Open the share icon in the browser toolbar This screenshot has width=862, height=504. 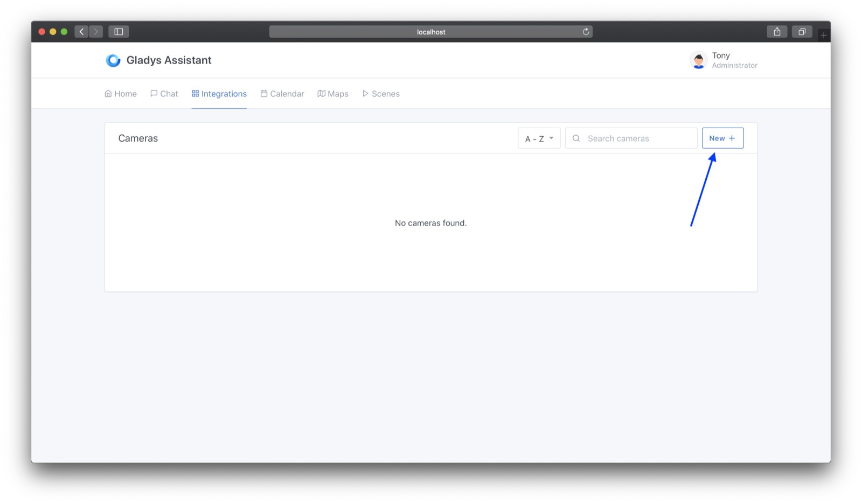(x=776, y=31)
